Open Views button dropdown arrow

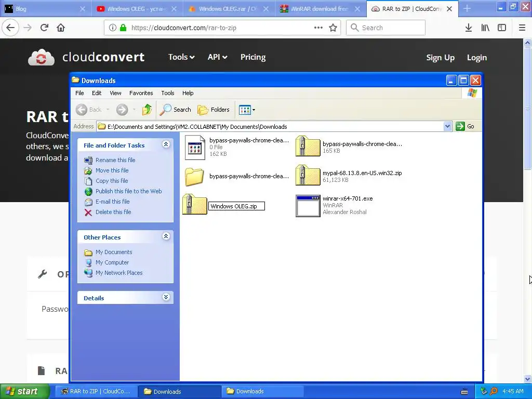[x=254, y=110]
